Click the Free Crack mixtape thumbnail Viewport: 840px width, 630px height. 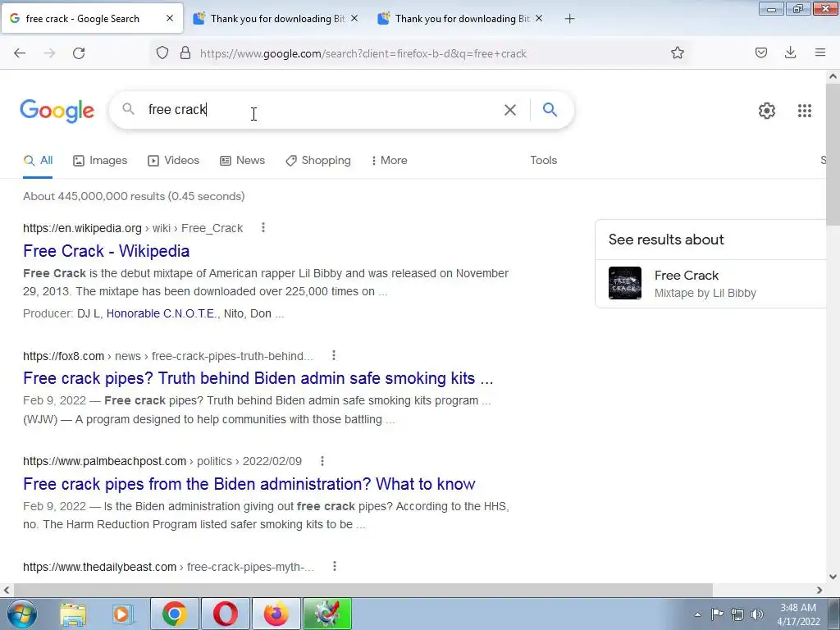[x=624, y=283]
